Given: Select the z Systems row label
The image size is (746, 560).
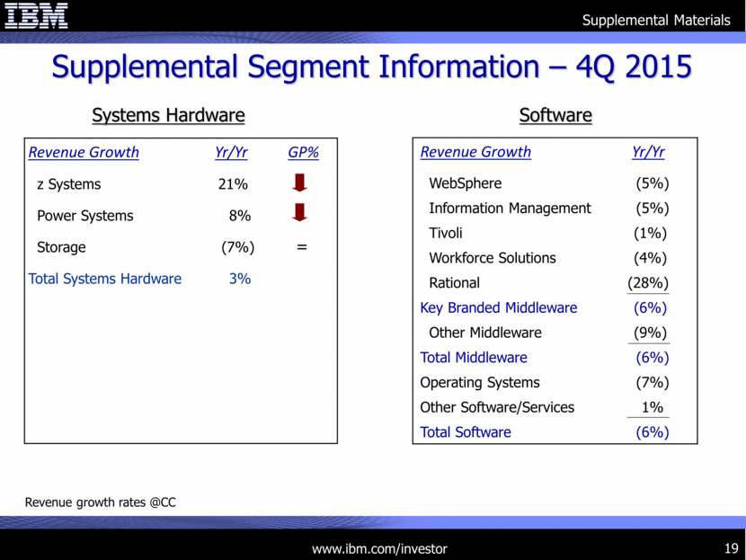Looking at the screenshot, I should (69, 184).
